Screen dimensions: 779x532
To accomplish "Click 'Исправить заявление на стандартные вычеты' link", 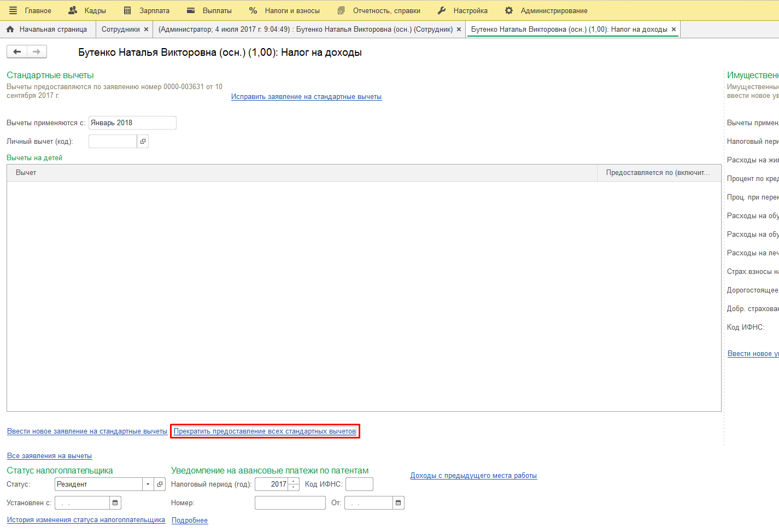I will pyautogui.click(x=306, y=97).
